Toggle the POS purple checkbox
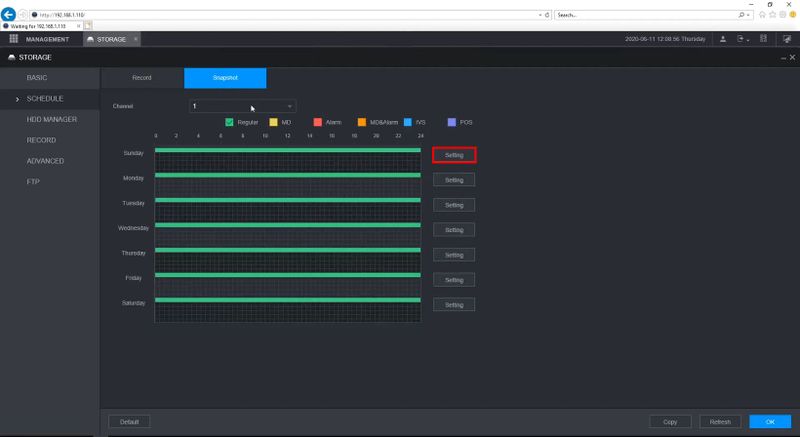Screen dimensions: 800x437 [452, 122]
